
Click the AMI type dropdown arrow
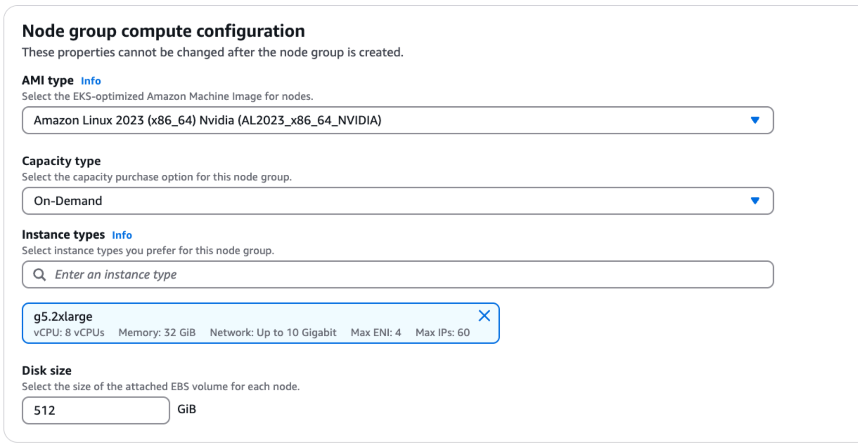755,120
